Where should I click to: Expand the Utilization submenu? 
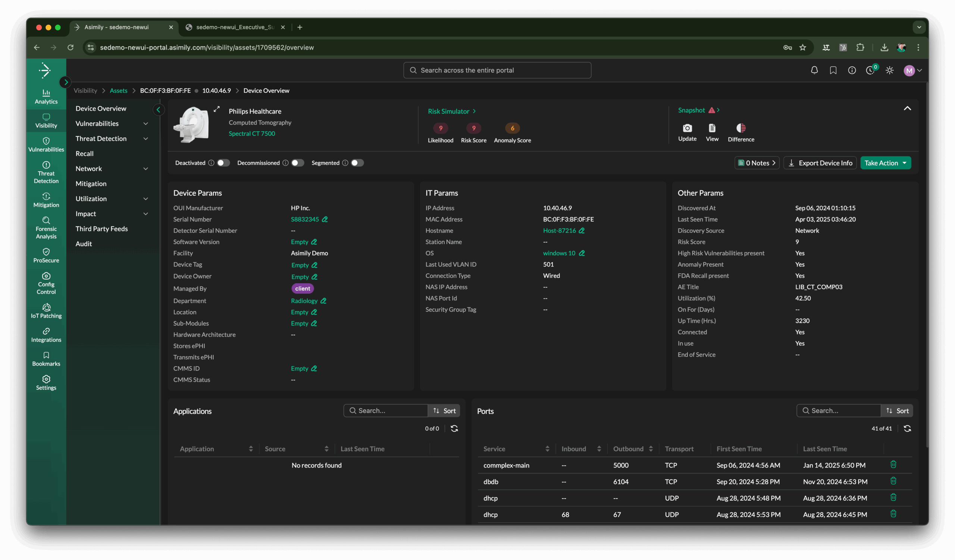(x=145, y=199)
